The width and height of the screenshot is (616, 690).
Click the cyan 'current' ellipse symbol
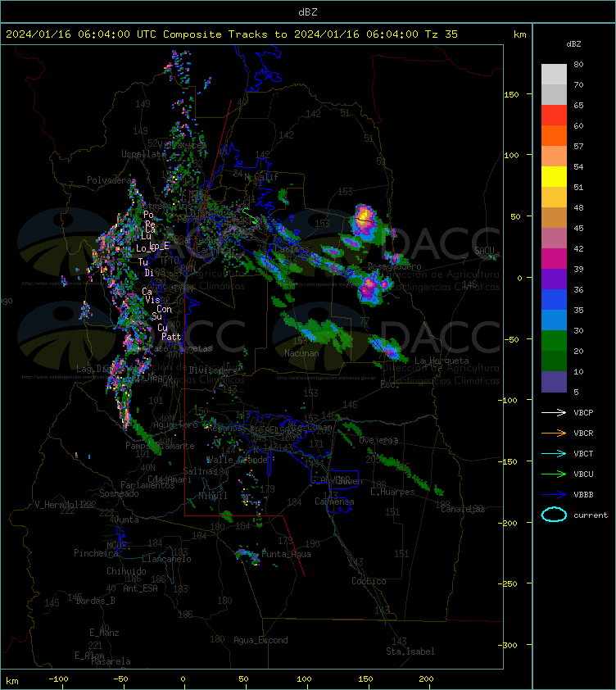pos(554,515)
